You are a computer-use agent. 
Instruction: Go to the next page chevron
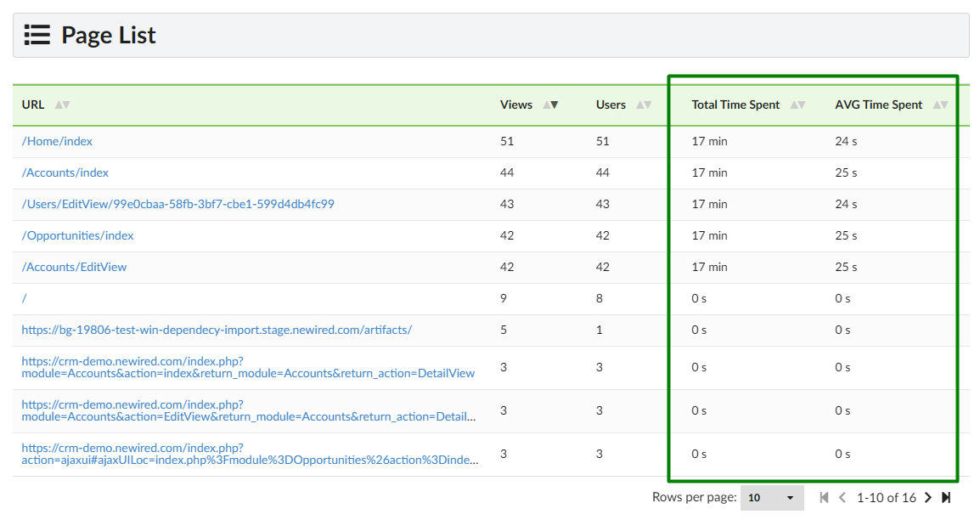click(x=928, y=498)
